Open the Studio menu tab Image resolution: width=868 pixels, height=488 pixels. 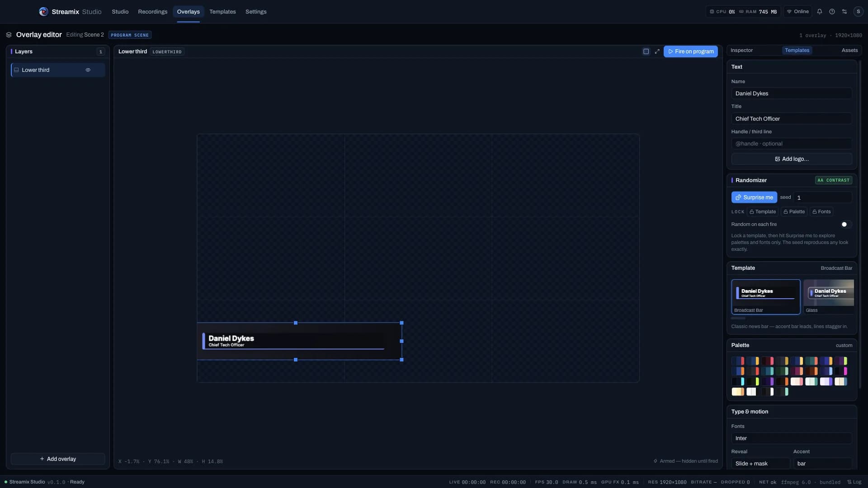[120, 12]
